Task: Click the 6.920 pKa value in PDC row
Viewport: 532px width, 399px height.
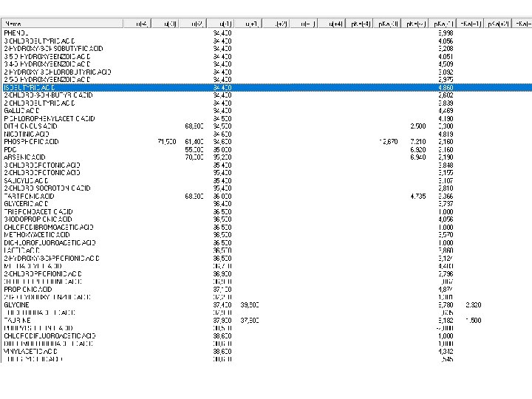Action: [x=418, y=149]
